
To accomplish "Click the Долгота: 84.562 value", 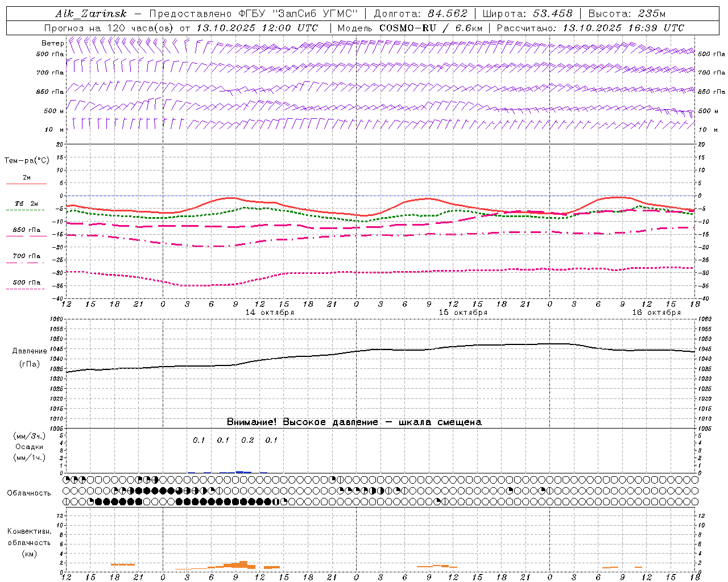I will pos(420,14).
